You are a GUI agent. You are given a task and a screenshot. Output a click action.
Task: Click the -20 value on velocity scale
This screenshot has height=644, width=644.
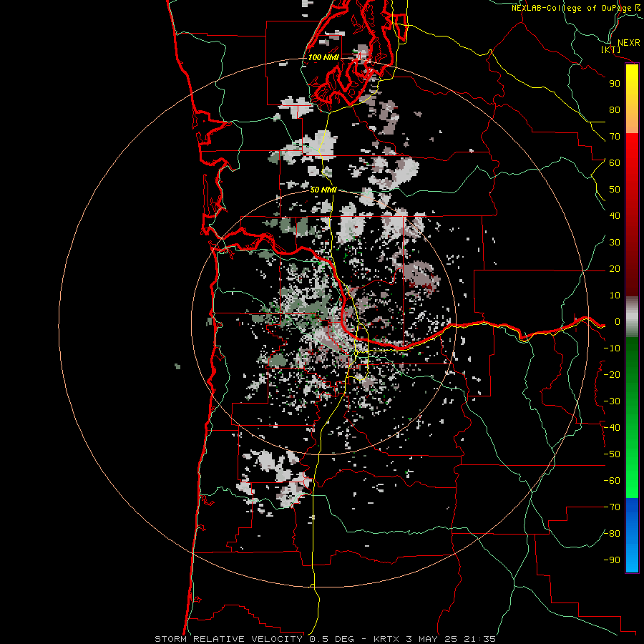click(612, 374)
